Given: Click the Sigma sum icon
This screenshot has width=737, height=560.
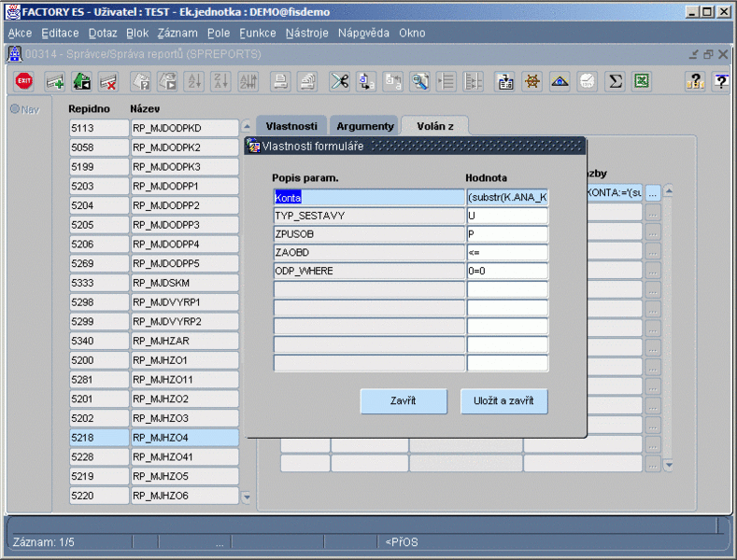Looking at the screenshot, I should [x=615, y=81].
